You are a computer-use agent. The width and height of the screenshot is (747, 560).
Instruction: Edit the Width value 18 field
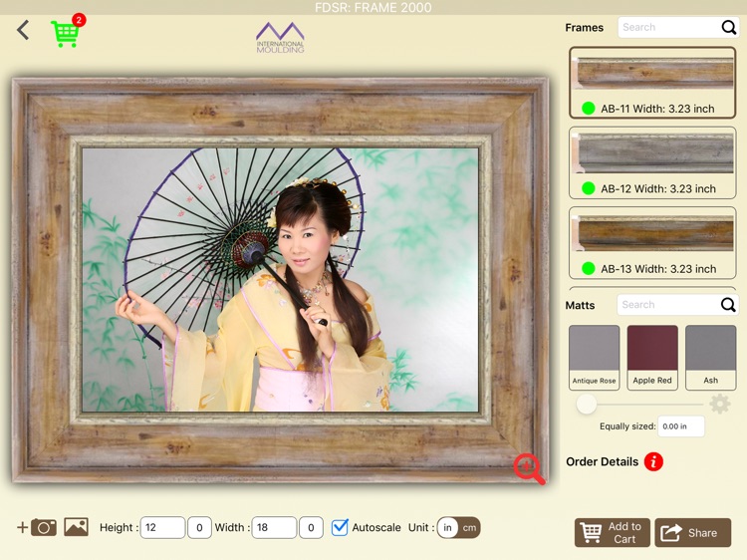[274, 527]
